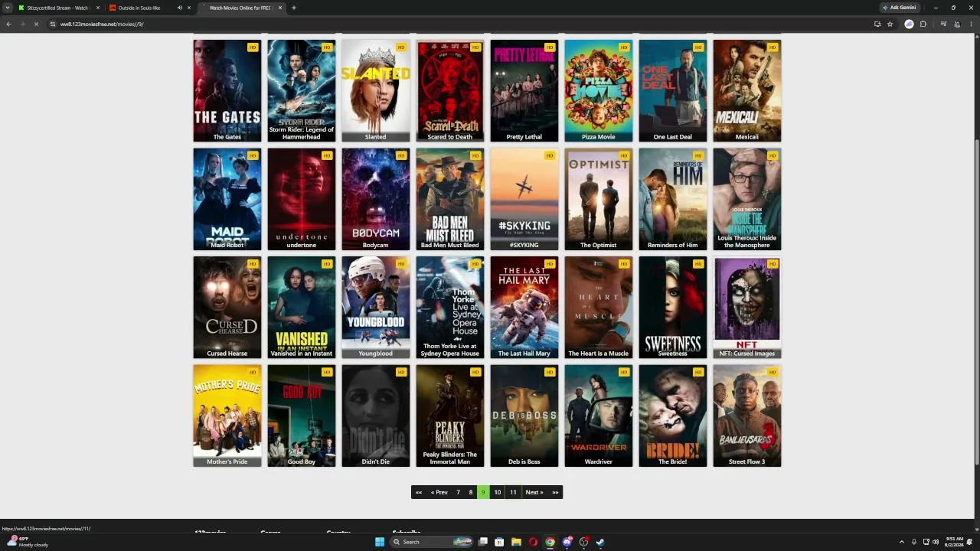Open the notification bell in system tray

[x=969, y=542]
